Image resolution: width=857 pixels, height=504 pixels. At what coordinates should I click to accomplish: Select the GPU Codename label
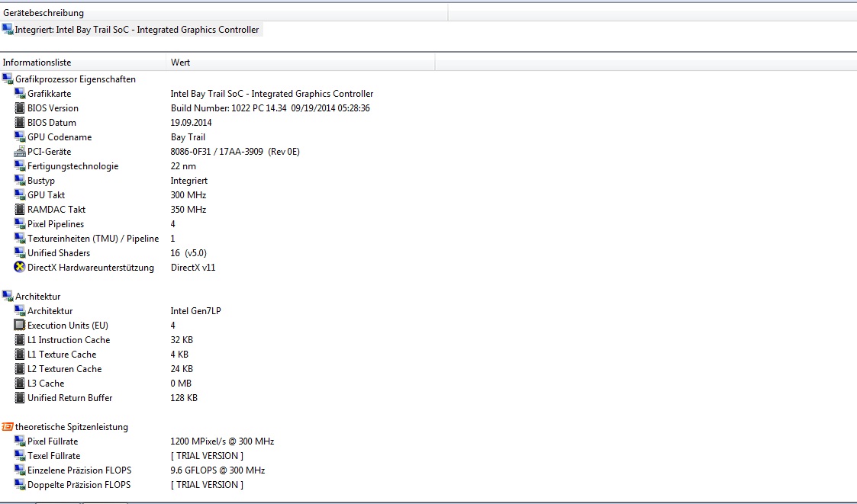click(x=60, y=137)
